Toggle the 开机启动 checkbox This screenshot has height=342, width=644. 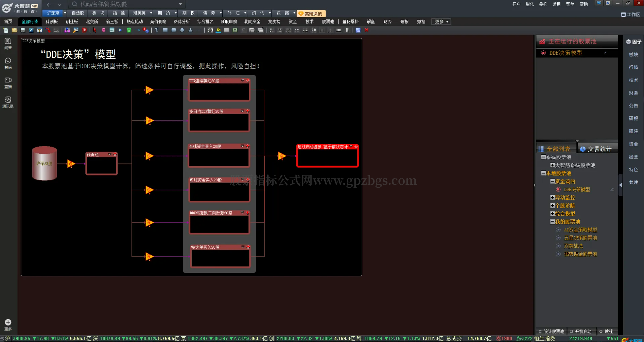(x=571, y=331)
